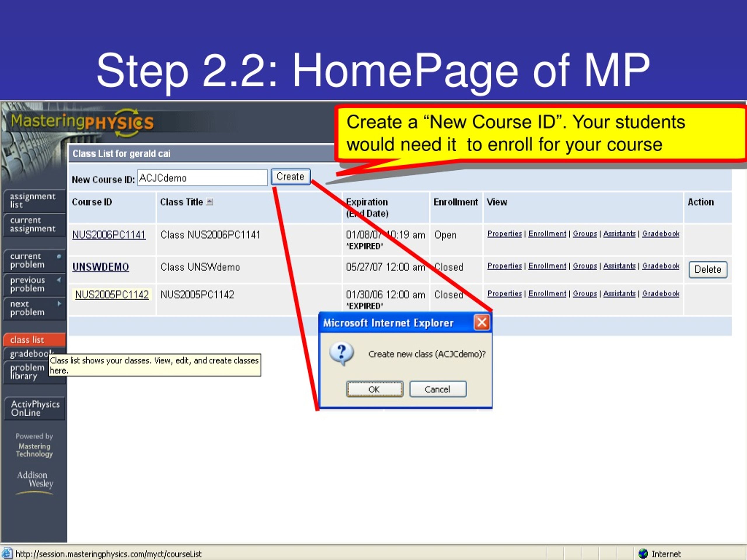Click the status bar URL text
This screenshot has height=560, width=747.
[109, 554]
